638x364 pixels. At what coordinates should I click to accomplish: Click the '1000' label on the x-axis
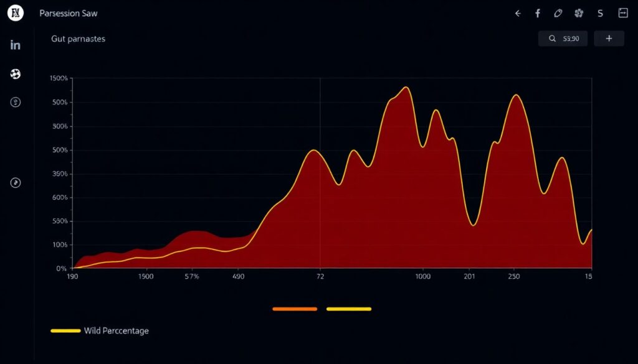point(422,276)
